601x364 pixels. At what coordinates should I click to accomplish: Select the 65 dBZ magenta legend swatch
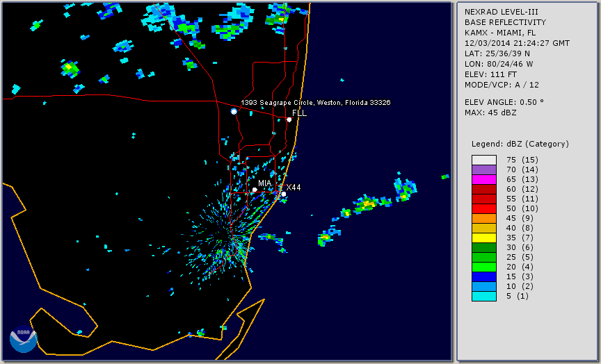pos(484,179)
